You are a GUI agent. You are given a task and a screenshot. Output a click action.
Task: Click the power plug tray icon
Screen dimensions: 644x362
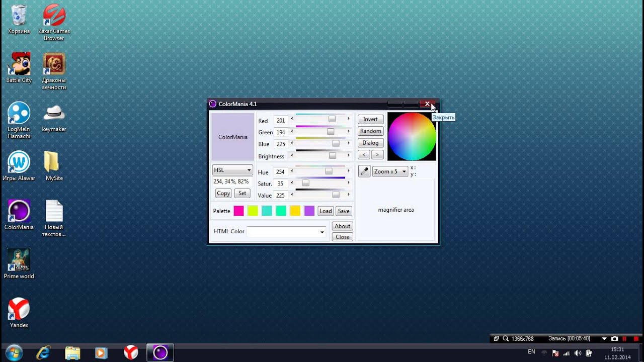click(x=589, y=353)
